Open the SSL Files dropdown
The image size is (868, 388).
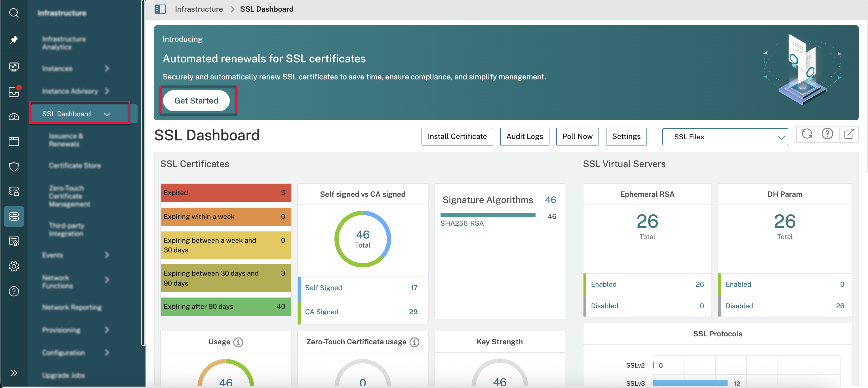coord(725,137)
